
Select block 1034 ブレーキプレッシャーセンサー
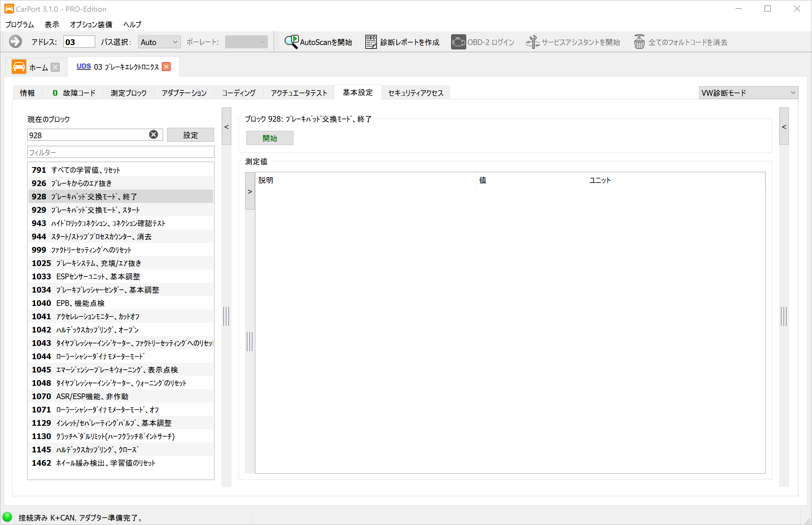point(121,289)
